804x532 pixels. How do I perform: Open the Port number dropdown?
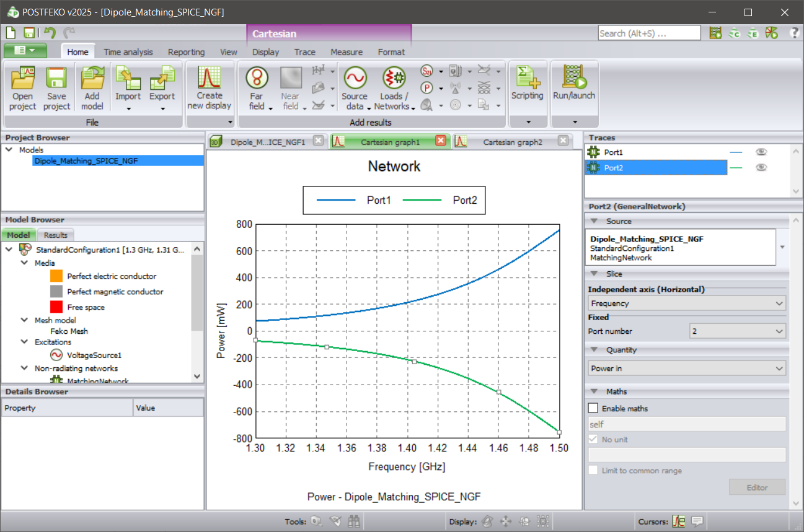coord(738,331)
